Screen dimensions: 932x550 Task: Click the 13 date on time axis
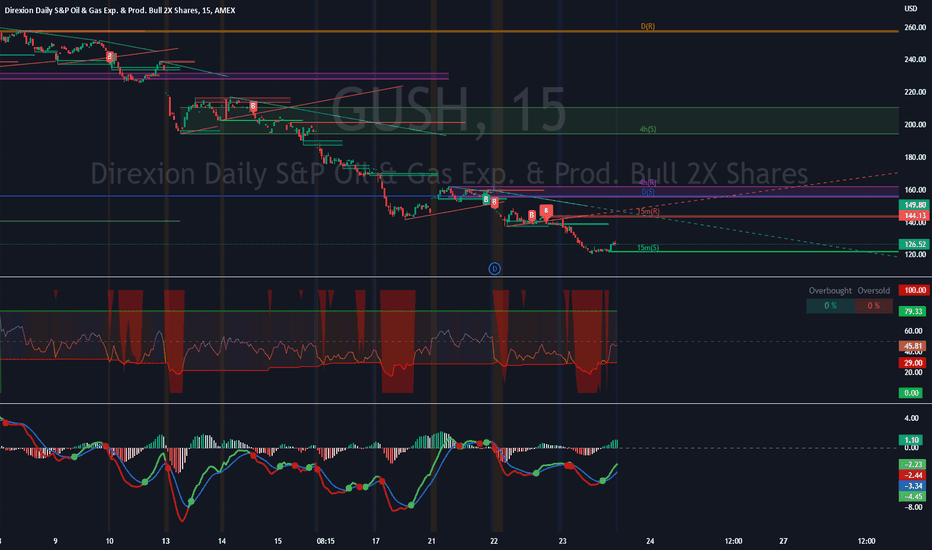coord(166,541)
